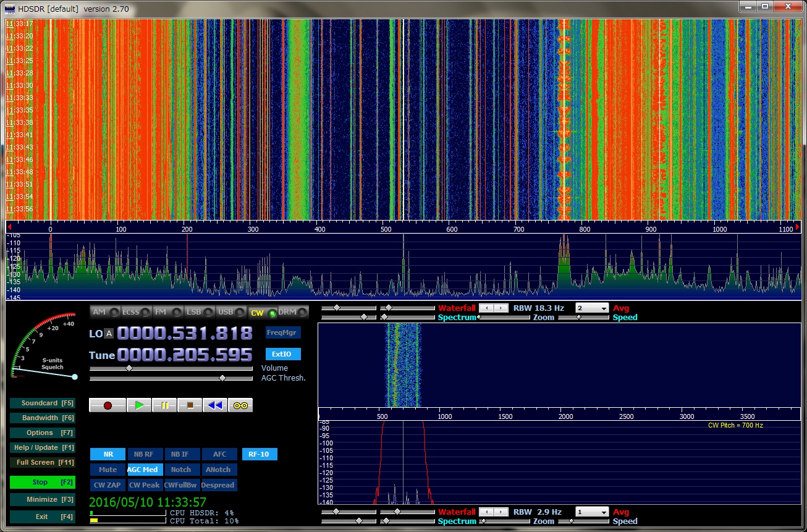Screen dimensions: 807x532
Task: Increase upper RBW with right stepper arrow
Action: click(x=501, y=308)
